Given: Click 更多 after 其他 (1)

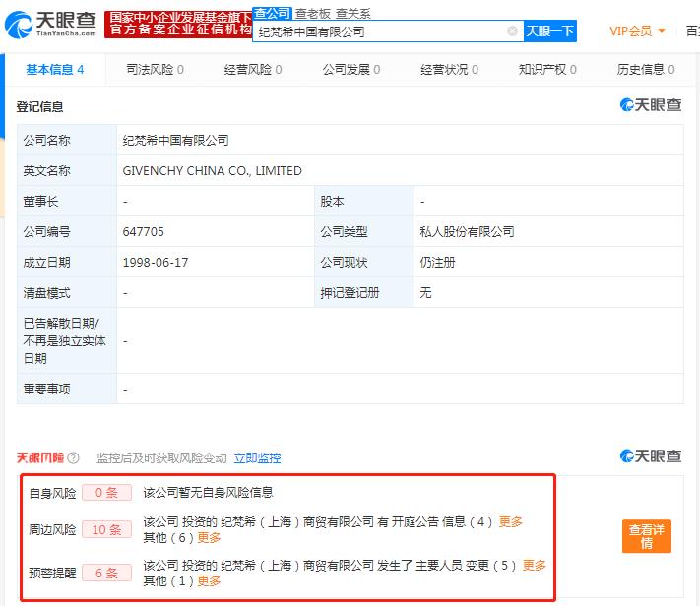Looking at the screenshot, I should [209, 581].
